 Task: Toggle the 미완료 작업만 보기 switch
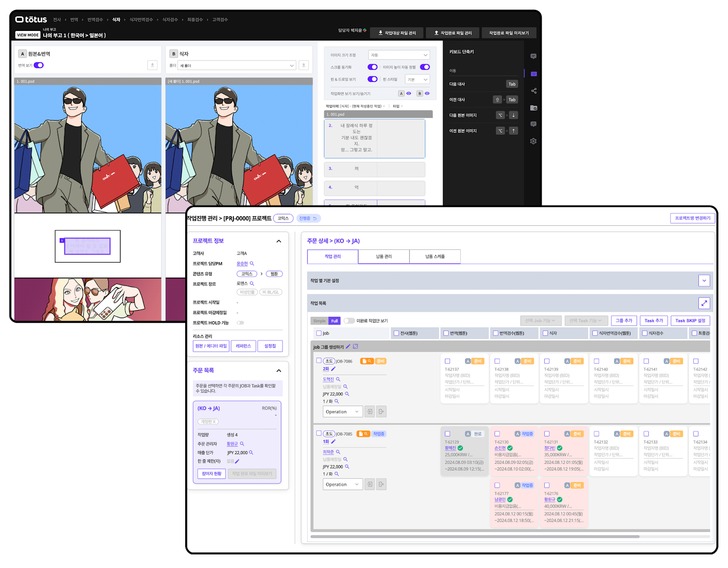349,321
